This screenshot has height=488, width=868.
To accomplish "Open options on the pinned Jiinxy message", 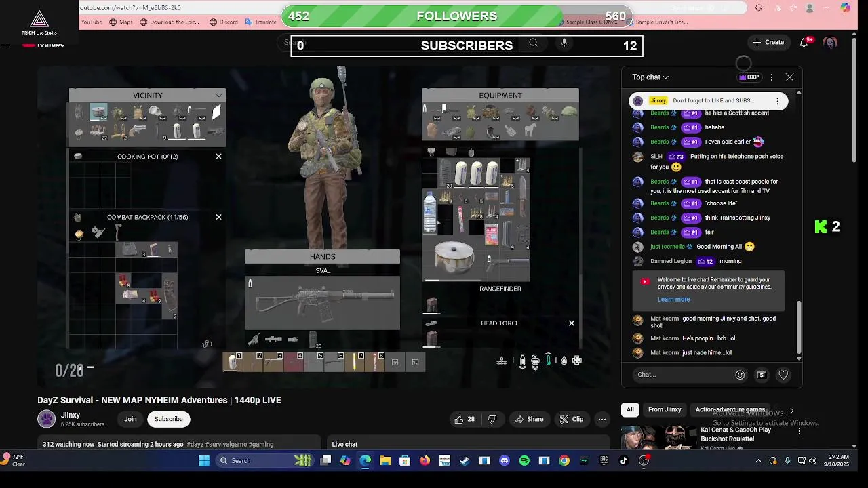I will (777, 101).
